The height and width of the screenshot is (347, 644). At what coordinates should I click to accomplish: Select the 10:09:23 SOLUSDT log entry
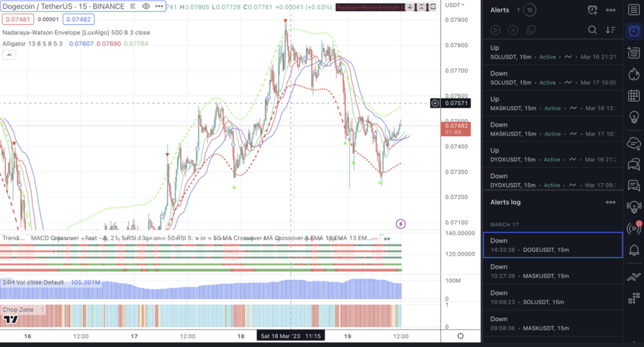[553, 297]
